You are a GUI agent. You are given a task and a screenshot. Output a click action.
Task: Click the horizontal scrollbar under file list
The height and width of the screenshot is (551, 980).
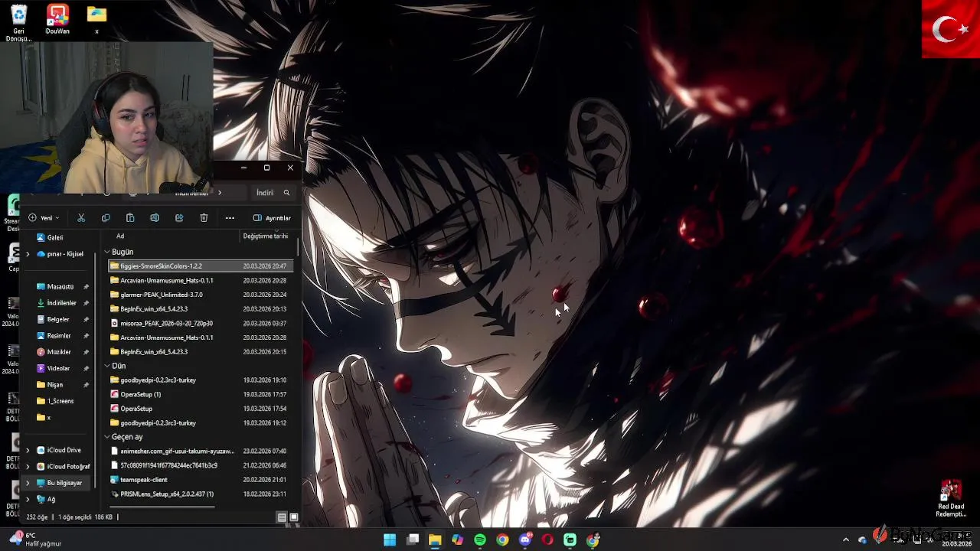click(x=162, y=507)
